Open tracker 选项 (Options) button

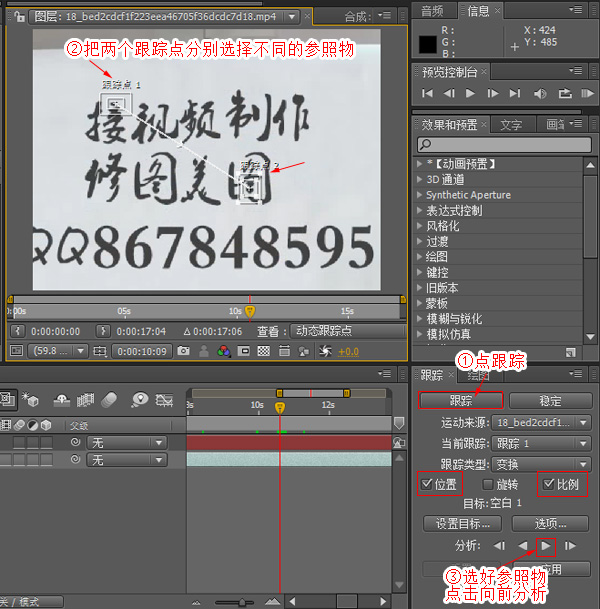pos(550,524)
